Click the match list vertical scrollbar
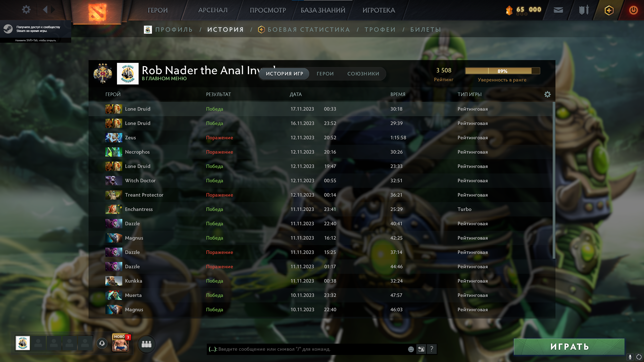644x362 pixels. pos(554,180)
